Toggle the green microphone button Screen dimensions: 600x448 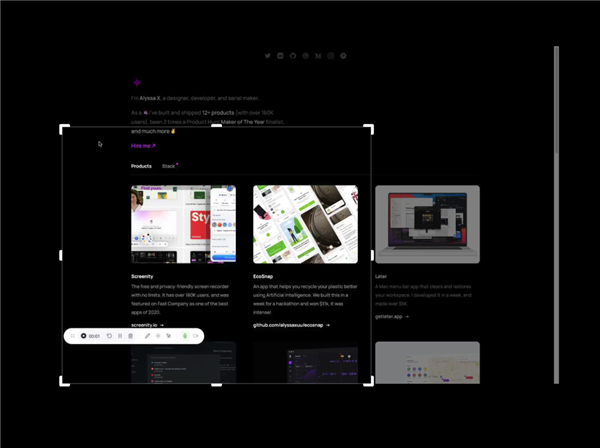coord(185,336)
